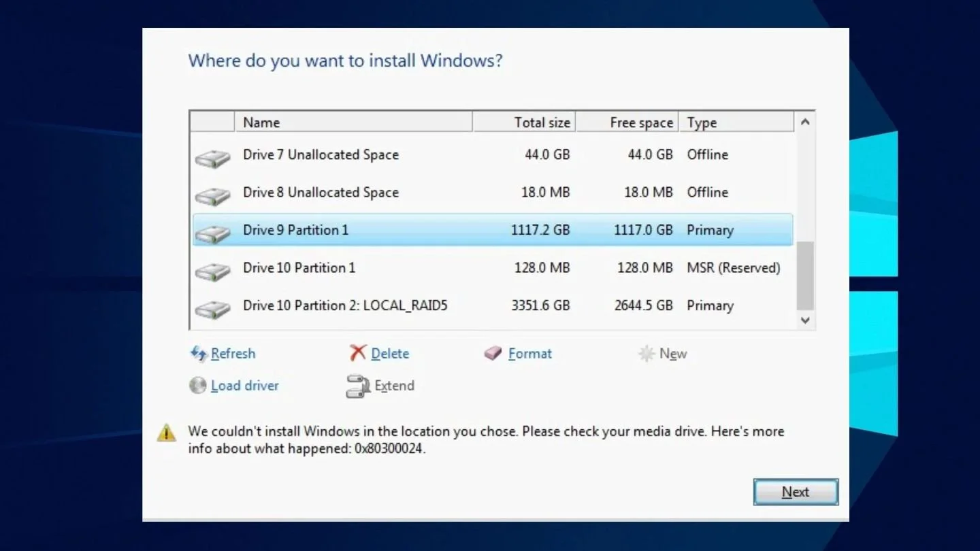Click the 128.0 MB total size cell
Viewport: 980px width, 551px height.
(542, 268)
